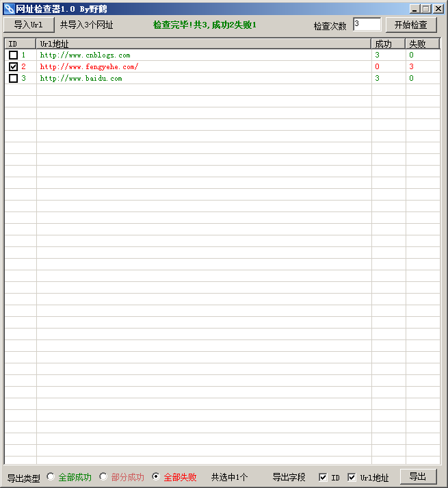448x488 pixels.
Task: Sort by the 失败 column header
Action: (x=423, y=44)
